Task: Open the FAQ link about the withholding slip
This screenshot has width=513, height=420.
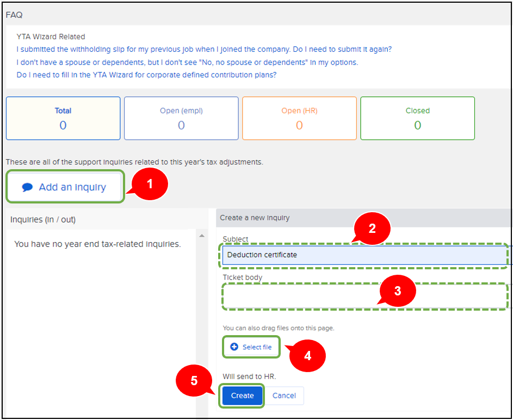Action: pos(204,50)
